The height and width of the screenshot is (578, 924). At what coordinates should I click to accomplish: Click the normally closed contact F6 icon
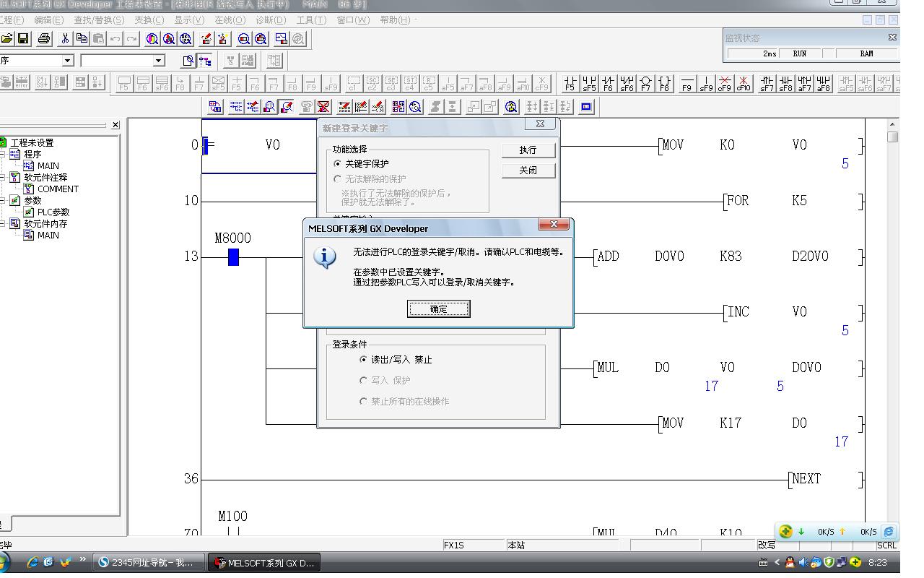[x=608, y=83]
